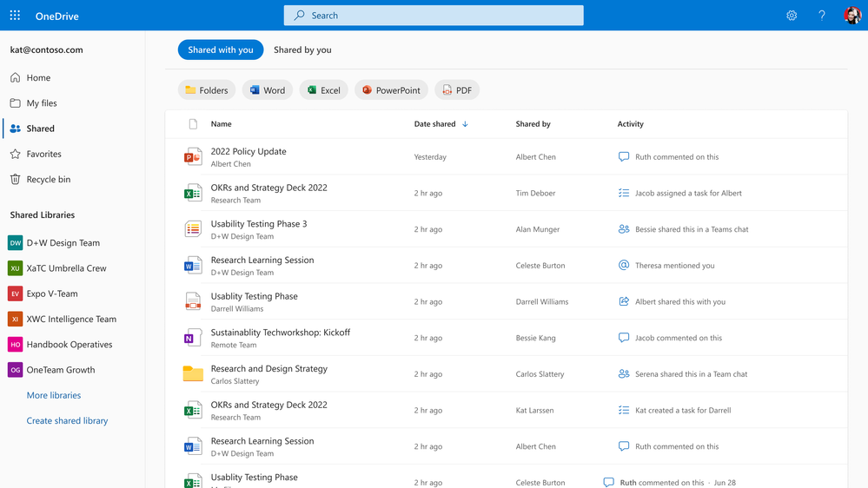Open the app launcher waffle icon
This screenshot has height=488, width=868.
coord(15,16)
